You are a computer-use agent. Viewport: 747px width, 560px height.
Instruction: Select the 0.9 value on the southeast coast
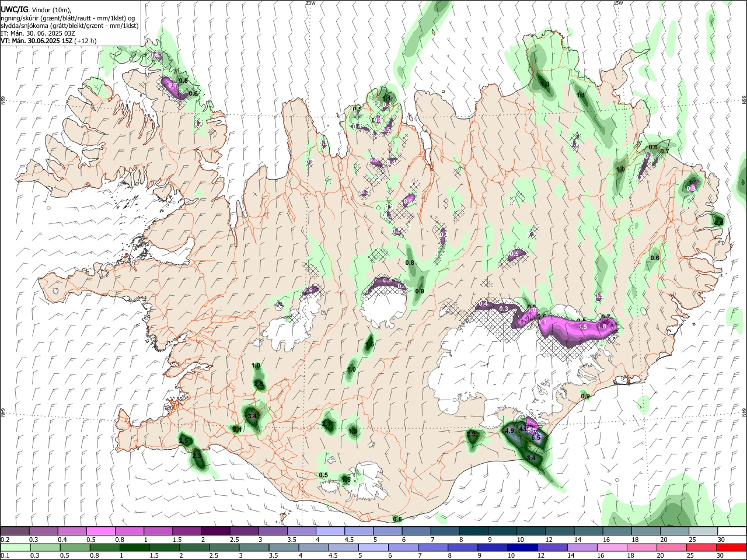pos(585,397)
